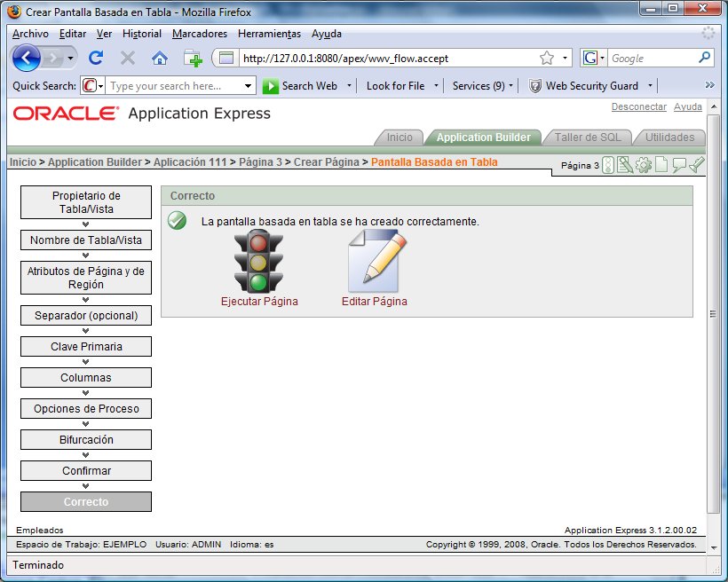The image size is (728, 582).
Task: Click the Clave Primaria wizard step
Action: pyautogui.click(x=86, y=346)
